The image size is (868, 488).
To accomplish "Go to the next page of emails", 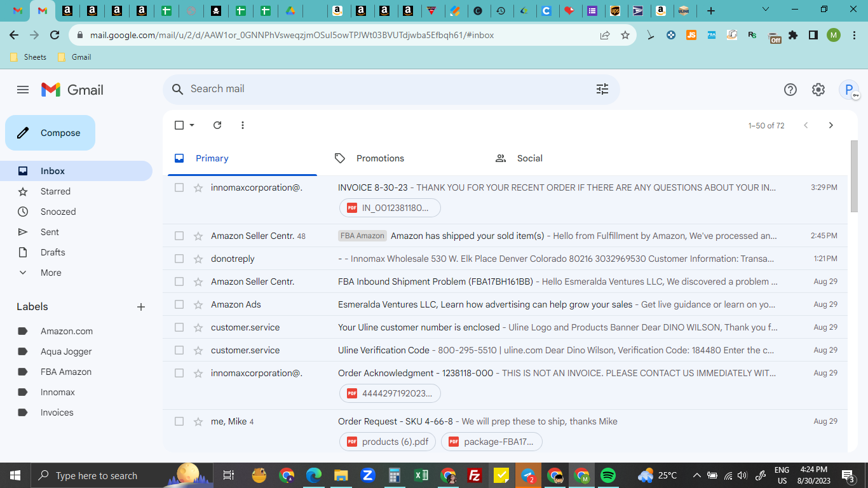I will pyautogui.click(x=831, y=125).
